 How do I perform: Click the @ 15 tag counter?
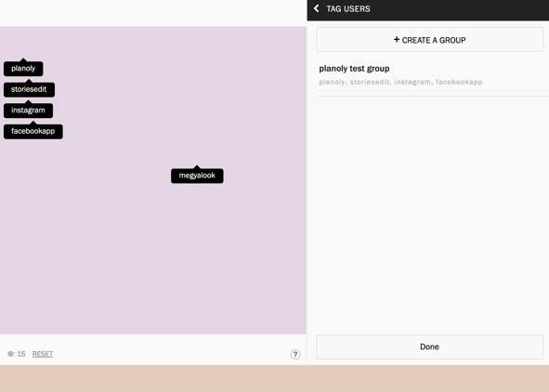[17, 354]
